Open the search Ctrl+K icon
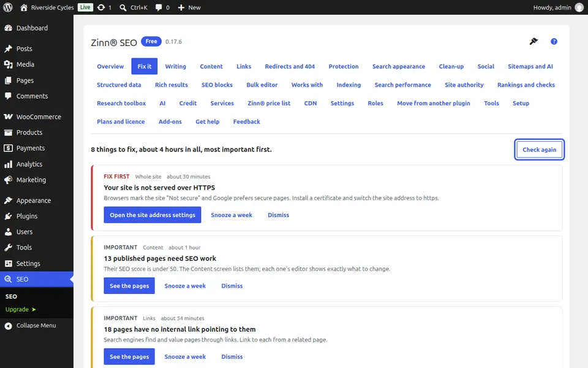Screen dimensions: 588x368 [123, 7]
